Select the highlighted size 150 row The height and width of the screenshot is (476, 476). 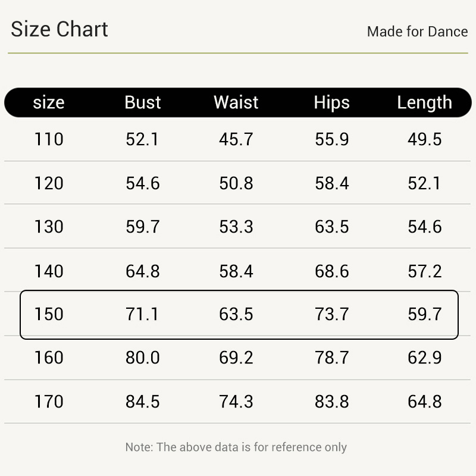tap(239, 315)
